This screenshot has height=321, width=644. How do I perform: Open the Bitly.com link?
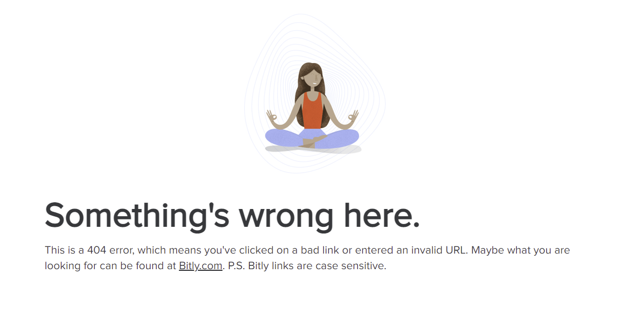point(200,266)
